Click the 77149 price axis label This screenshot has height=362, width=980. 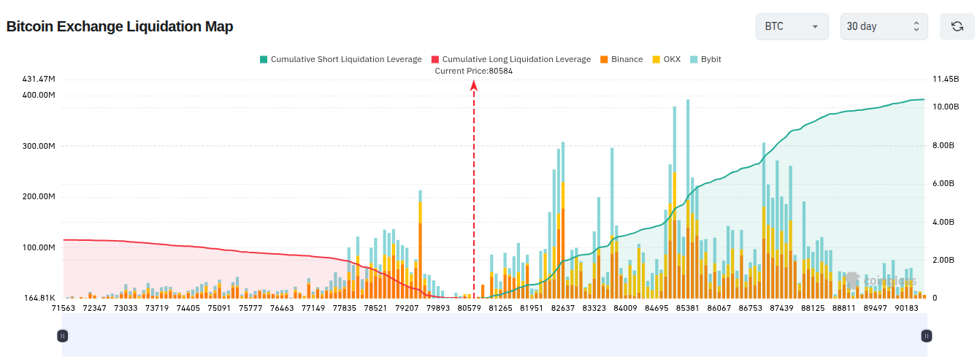tap(313, 309)
